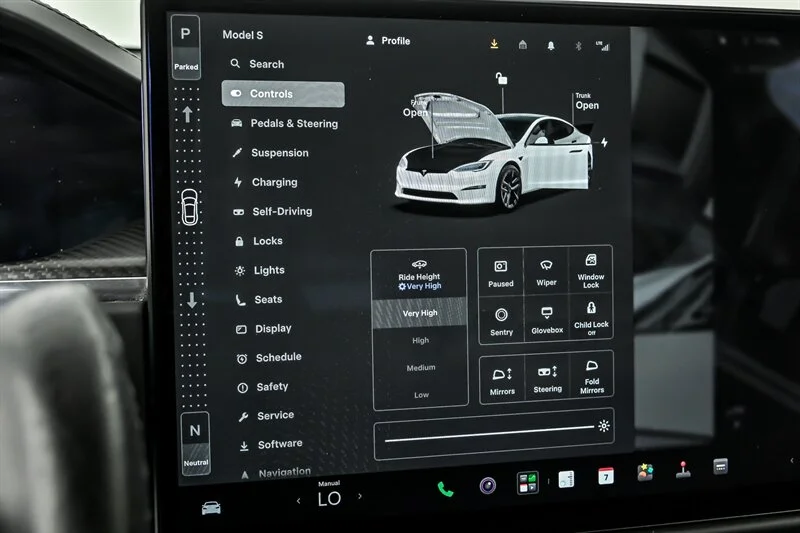
Task: Tap the LO temperature display
Action: click(x=329, y=499)
